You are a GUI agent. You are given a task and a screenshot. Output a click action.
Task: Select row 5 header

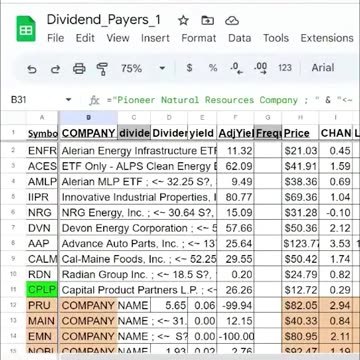coord(13,197)
